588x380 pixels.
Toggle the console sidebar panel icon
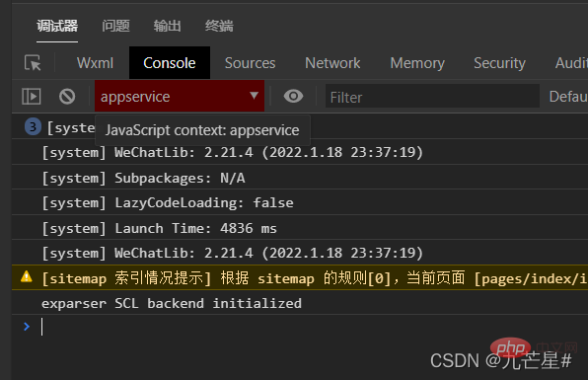tap(32, 97)
